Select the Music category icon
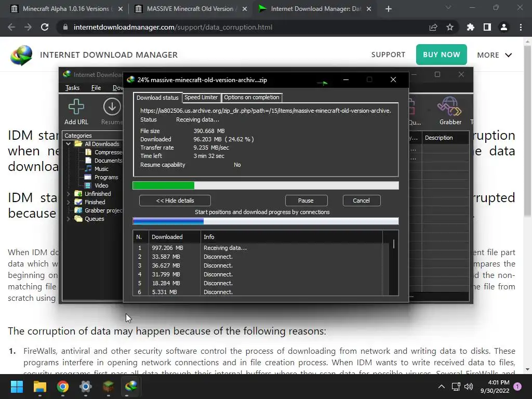The image size is (532, 399). [88, 169]
